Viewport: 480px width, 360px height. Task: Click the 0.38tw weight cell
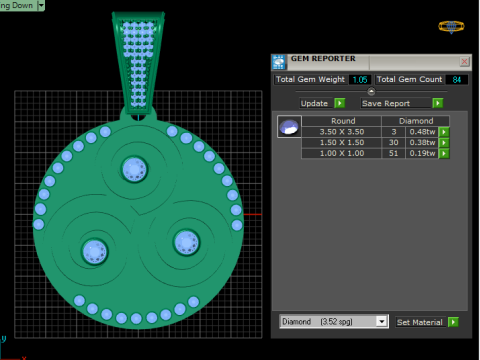click(x=422, y=143)
